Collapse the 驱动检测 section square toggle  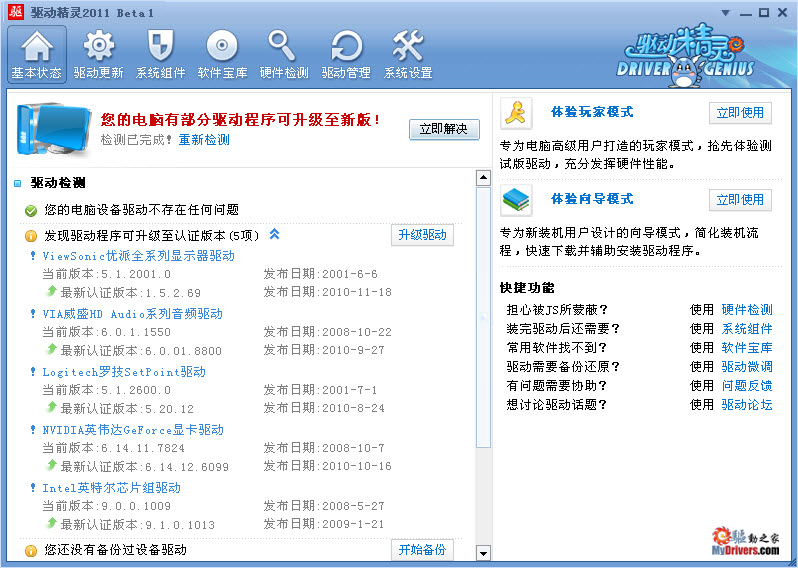(x=18, y=183)
